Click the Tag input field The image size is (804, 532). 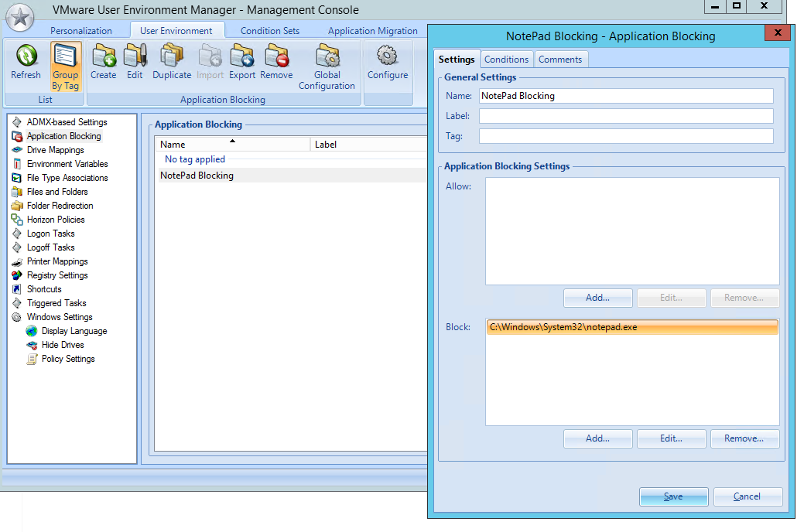pyautogui.click(x=626, y=136)
